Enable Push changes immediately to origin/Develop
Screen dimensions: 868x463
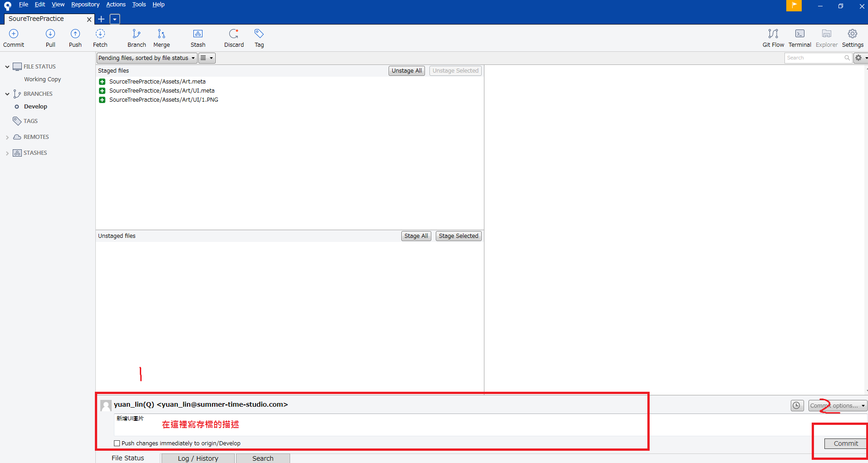click(117, 443)
